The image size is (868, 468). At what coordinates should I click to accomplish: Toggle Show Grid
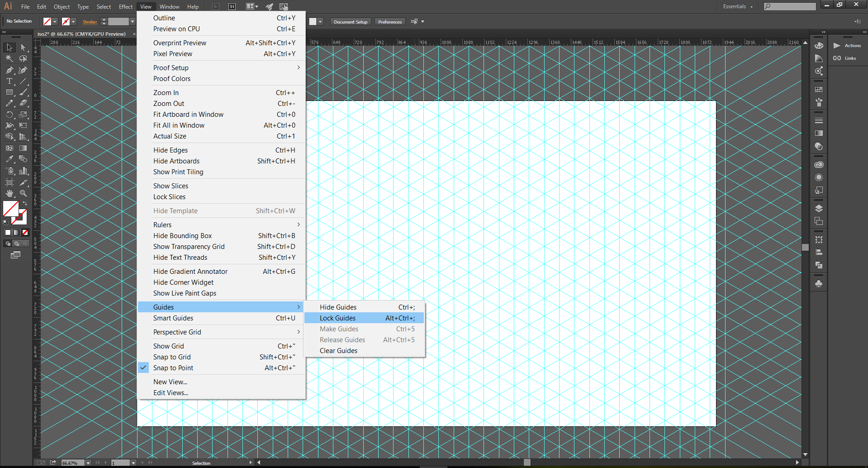(221, 346)
